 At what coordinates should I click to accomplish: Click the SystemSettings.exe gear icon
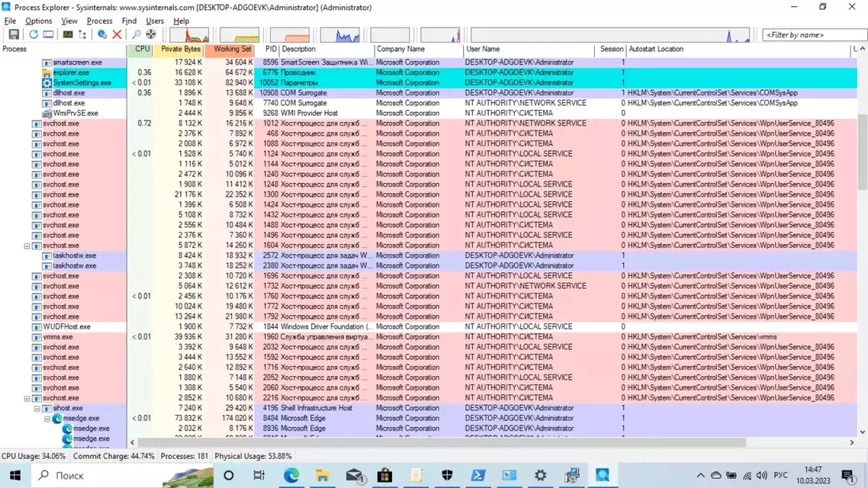click(x=47, y=82)
